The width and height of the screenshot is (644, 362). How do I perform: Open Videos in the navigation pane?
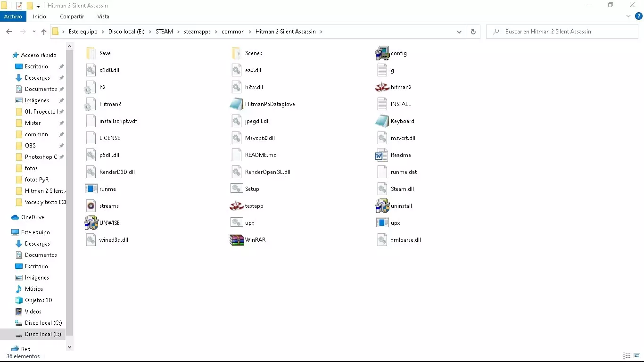28,312
